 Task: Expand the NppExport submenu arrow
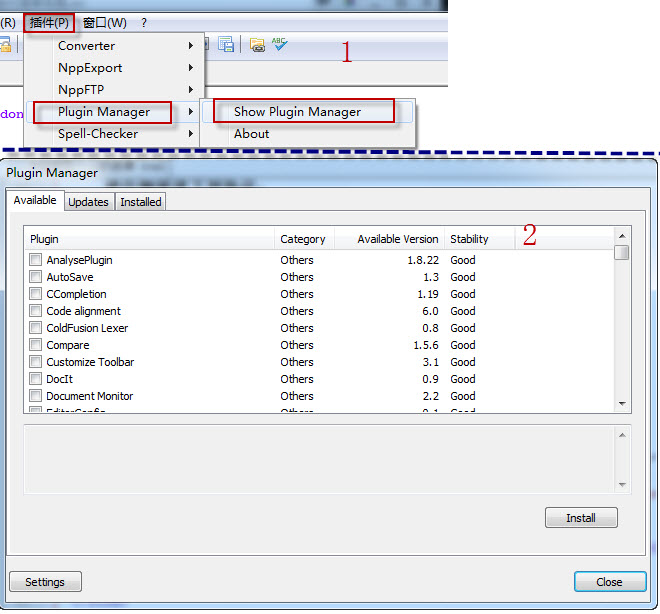click(191, 67)
